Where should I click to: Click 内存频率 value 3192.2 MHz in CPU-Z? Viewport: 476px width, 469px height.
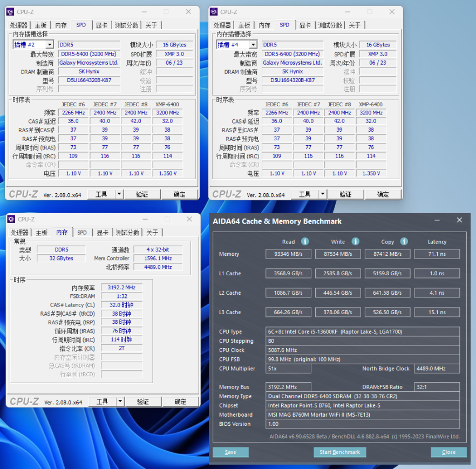[121, 287]
